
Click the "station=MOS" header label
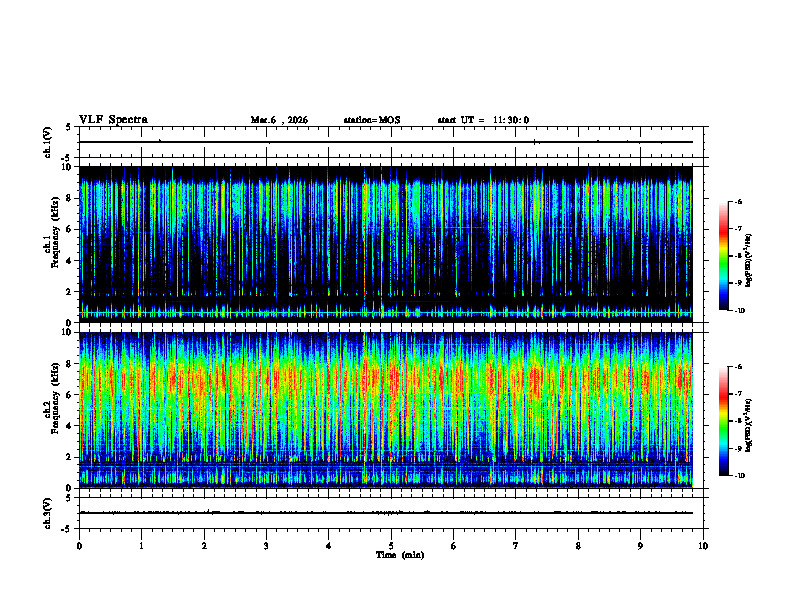click(372, 120)
